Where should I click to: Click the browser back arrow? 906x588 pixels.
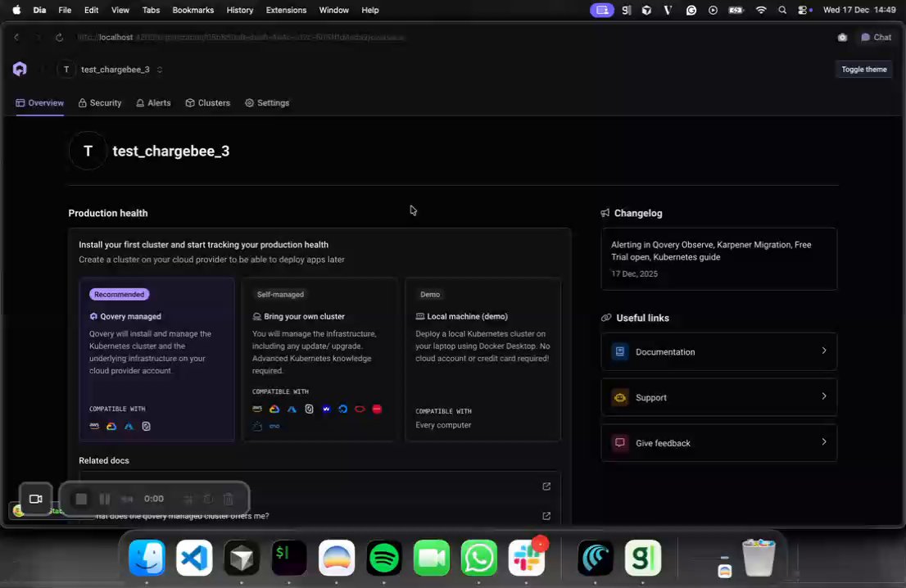pyautogui.click(x=16, y=38)
